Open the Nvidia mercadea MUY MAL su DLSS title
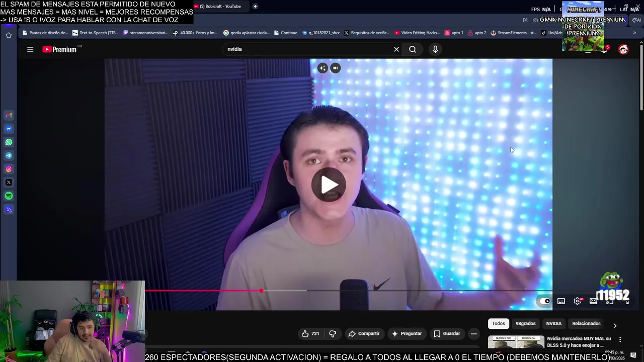Viewport: 644px width, 362px height. tap(579, 342)
